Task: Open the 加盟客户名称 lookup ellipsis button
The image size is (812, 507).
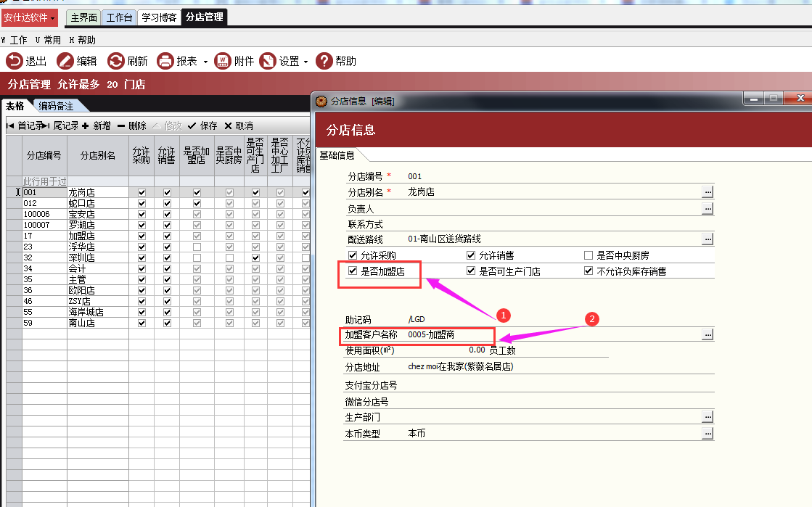Action: point(708,334)
